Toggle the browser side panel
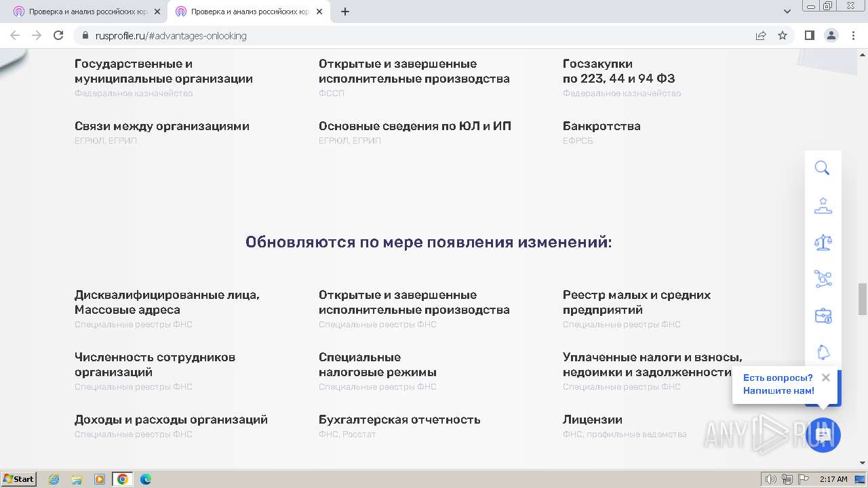868x488 pixels. pos(809,35)
